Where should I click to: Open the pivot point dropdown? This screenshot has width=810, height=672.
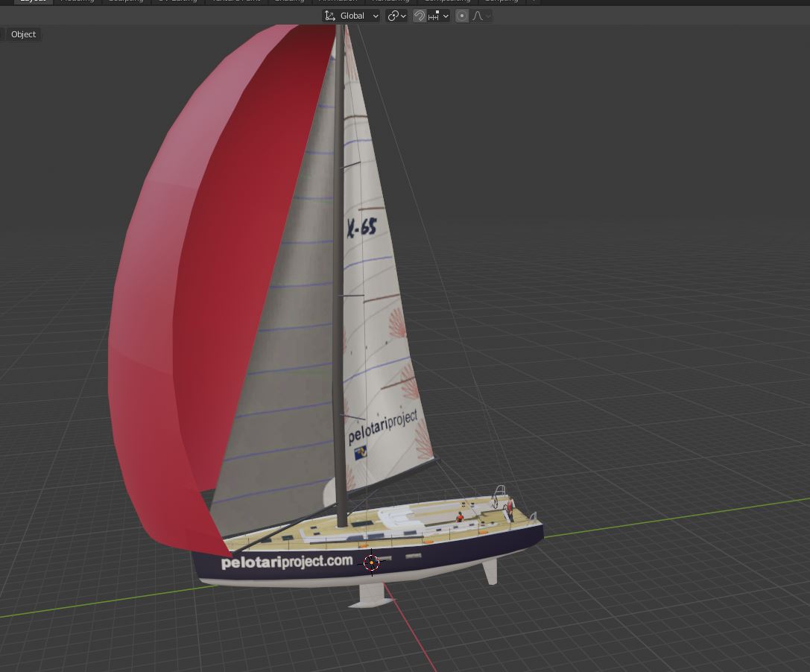[396, 16]
